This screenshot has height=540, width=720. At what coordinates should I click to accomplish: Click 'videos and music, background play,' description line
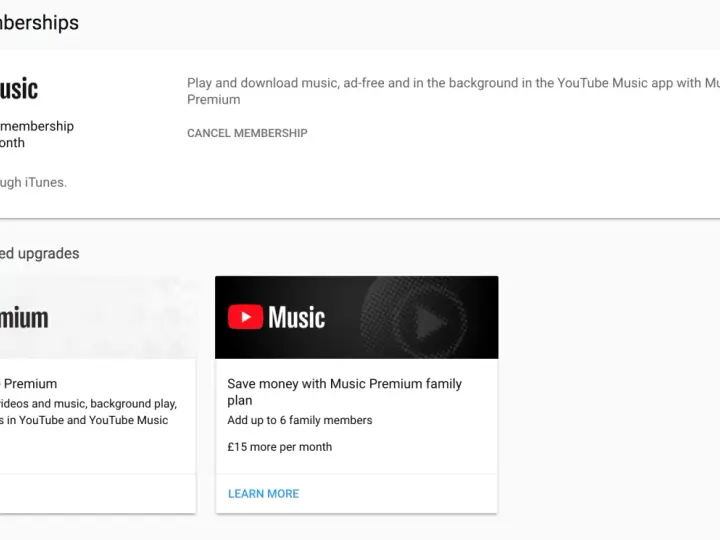tap(89, 404)
